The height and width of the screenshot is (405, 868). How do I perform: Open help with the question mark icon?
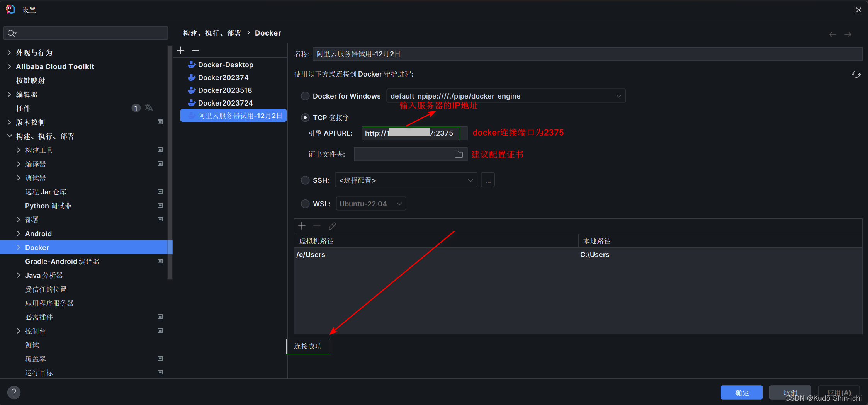point(14,392)
